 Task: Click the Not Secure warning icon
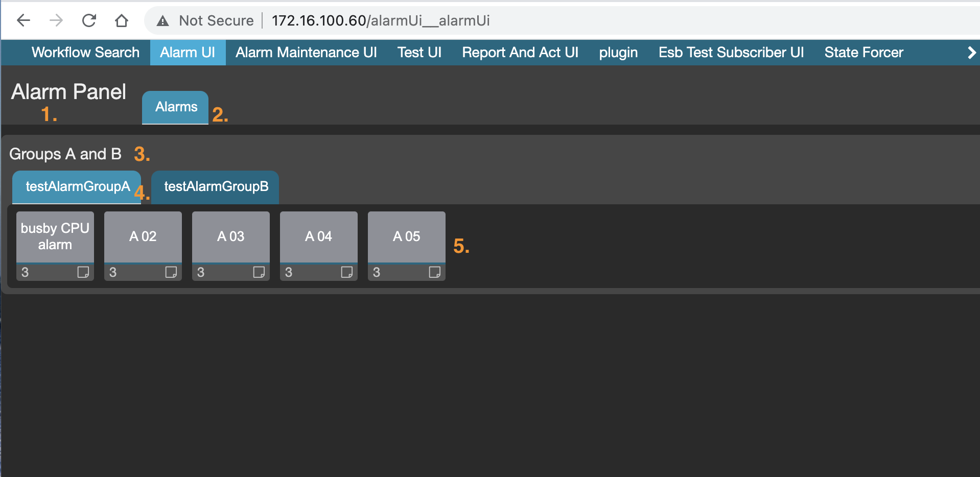[162, 21]
